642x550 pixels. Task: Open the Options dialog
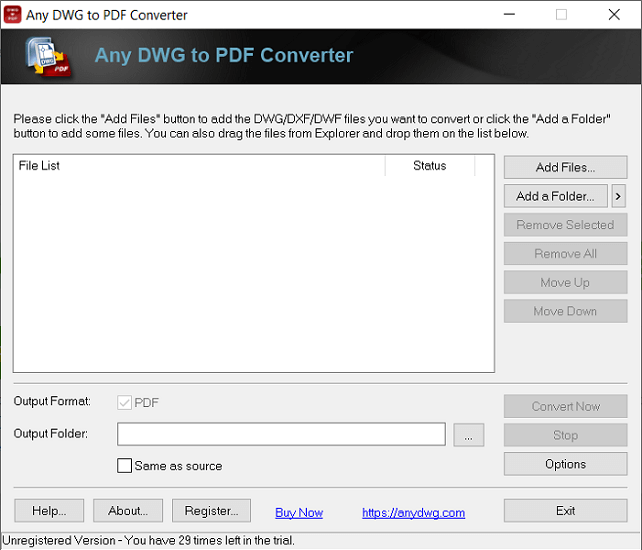pos(565,464)
